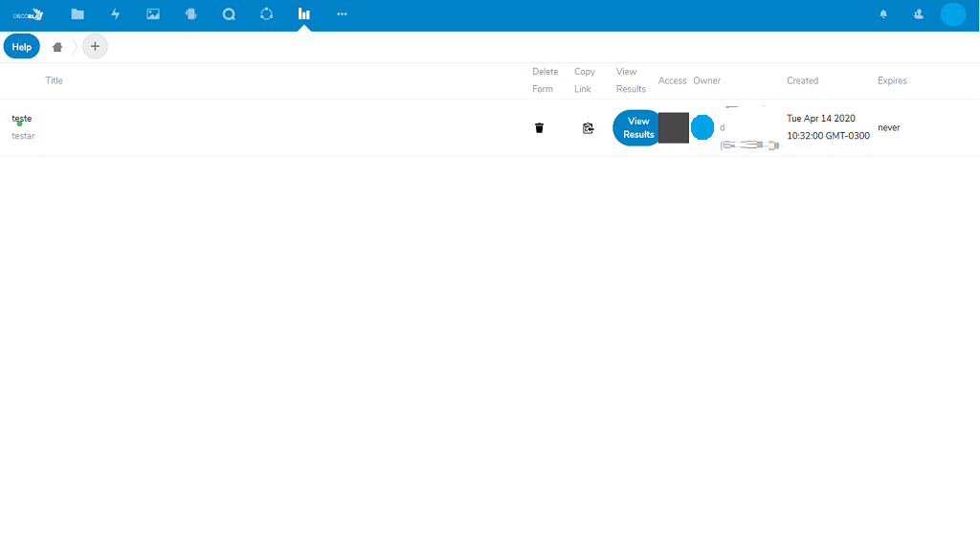Screen dimensions: 980x538
Task: Delete the teste form via trash icon
Action: 540,127
